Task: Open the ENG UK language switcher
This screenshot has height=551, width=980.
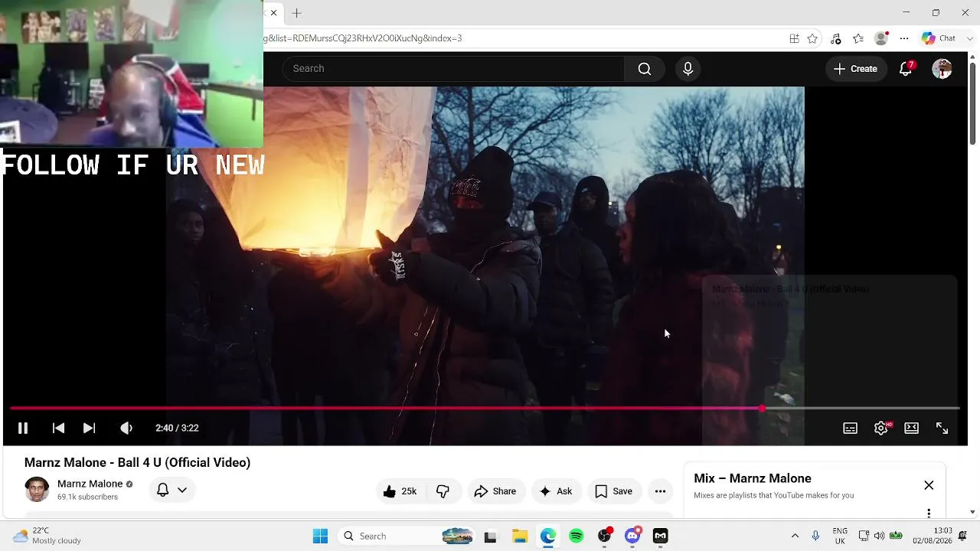Action: (x=840, y=536)
